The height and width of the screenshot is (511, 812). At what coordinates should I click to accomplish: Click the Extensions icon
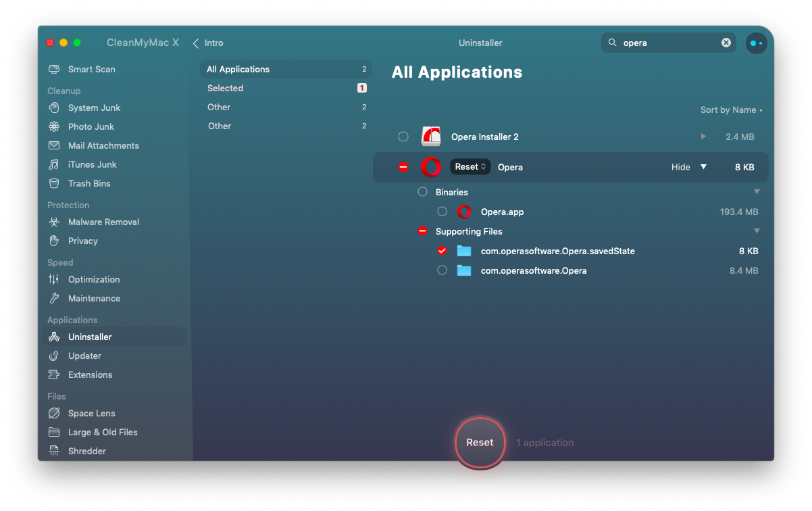pyautogui.click(x=54, y=374)
